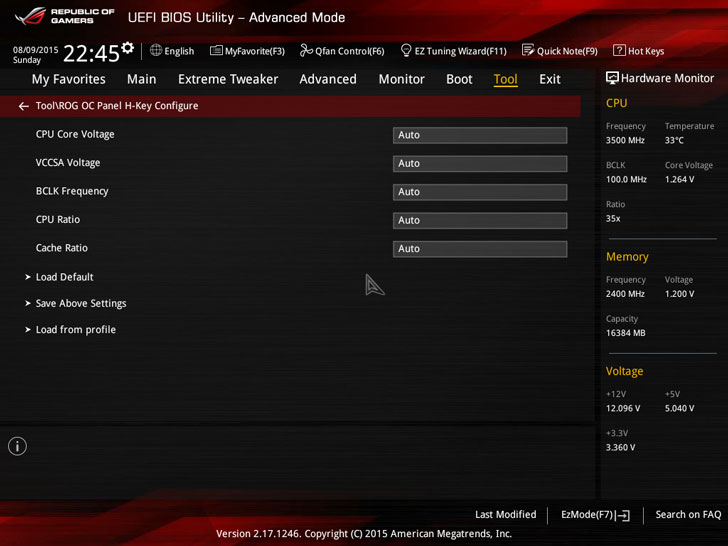Viewport: 728px width, 546px height.
Task: Click the 100.0 MHz BCLK value
Action: point(626,179)
